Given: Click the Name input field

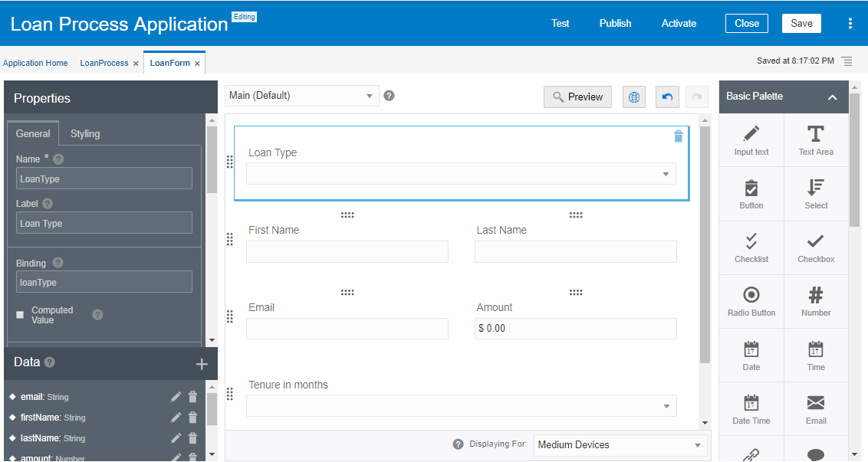Looking at the screenshot, I should [104, 179].
